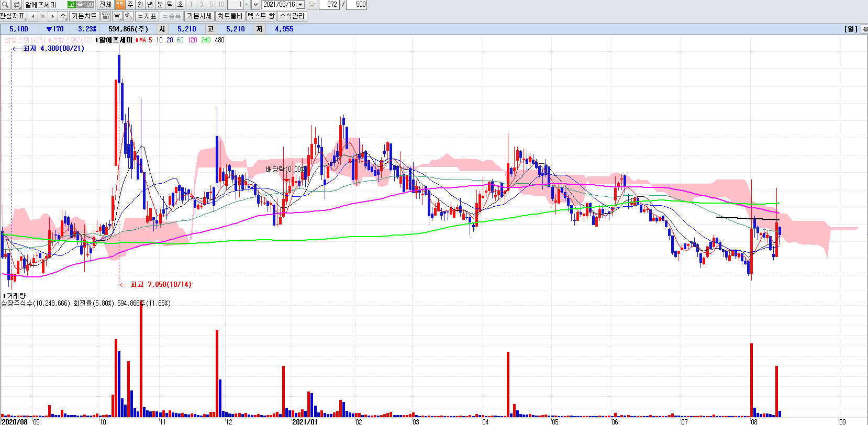Click the 1 interval preset button
Viewport: 868px width, 425px height.
click(x=191, y=5)
